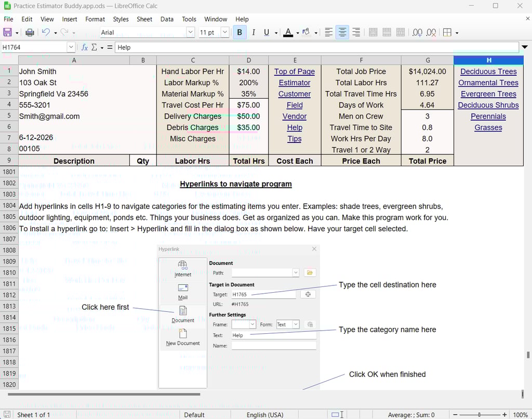Select the Save icon
Screen dimensions: 532x419
[x=7, y=32]
